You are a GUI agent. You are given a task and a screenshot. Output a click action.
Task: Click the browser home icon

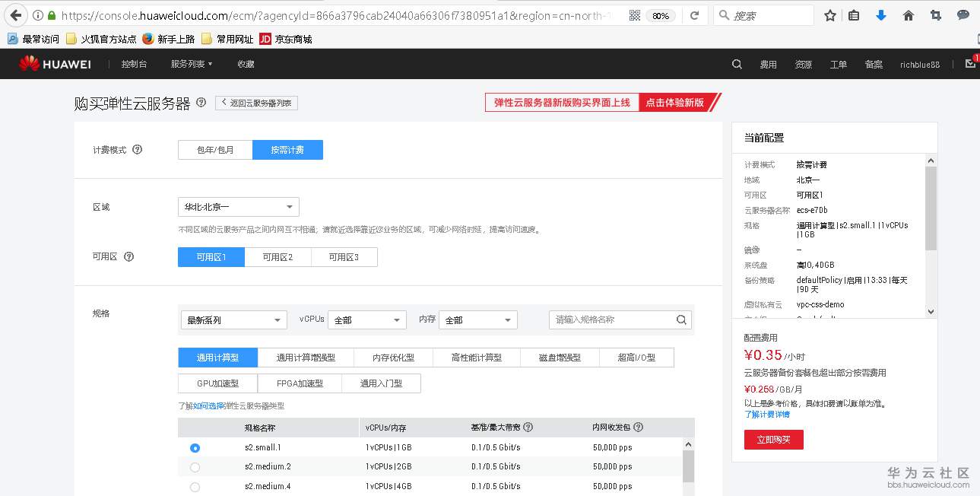tap(908, 14)
